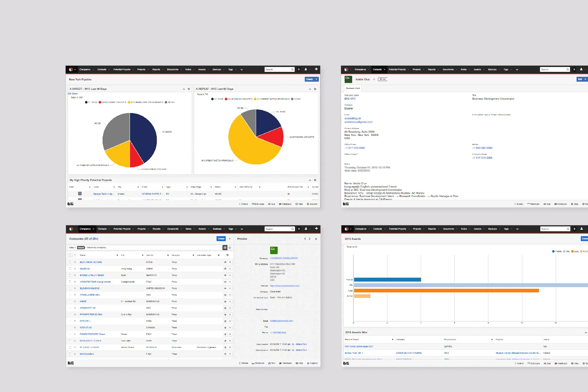Viewport: 588px width, 392px height.
Task: Star the BAUNETZ MEDIA GMBH row as favorite
Action: pos(75,275)
